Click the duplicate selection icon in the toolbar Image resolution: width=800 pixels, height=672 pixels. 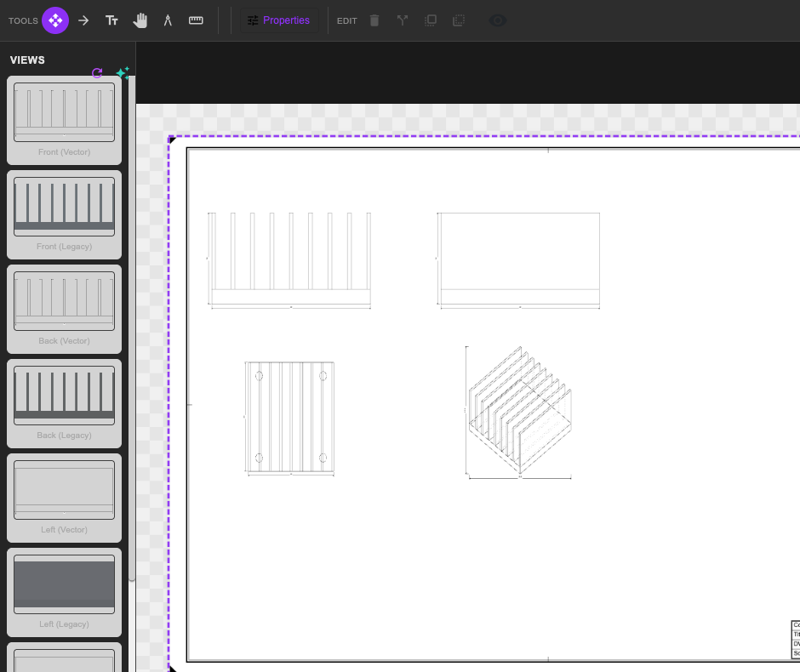point(431,20)
